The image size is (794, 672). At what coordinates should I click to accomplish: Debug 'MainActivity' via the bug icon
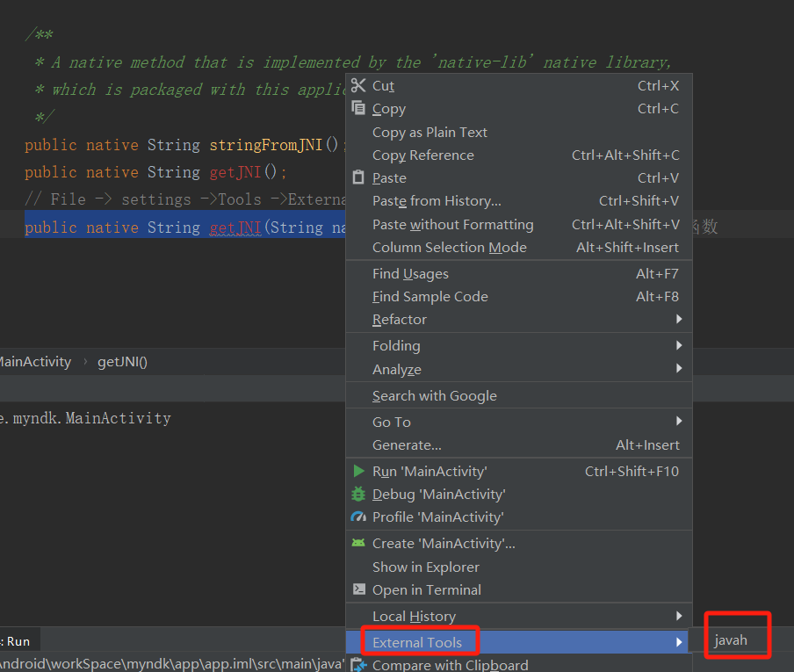coord(357,494)
